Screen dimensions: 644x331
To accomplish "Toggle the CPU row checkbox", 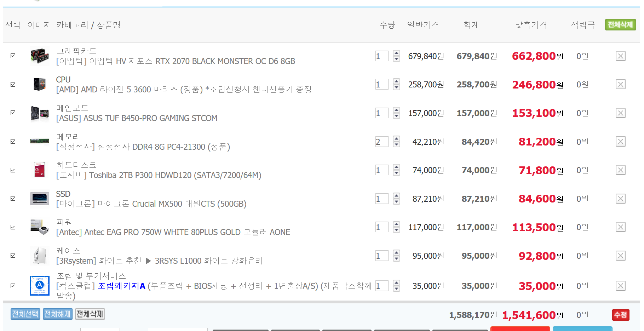I will 13,85.
